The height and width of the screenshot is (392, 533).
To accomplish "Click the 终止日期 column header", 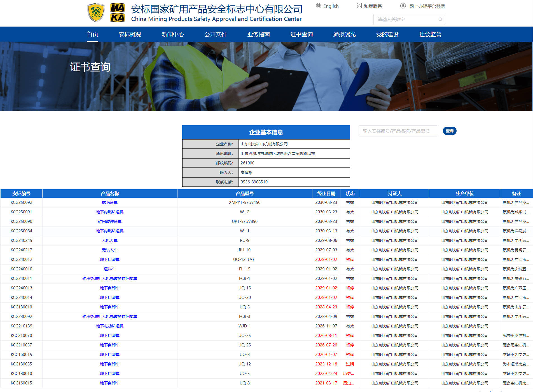I will [326, 193].
